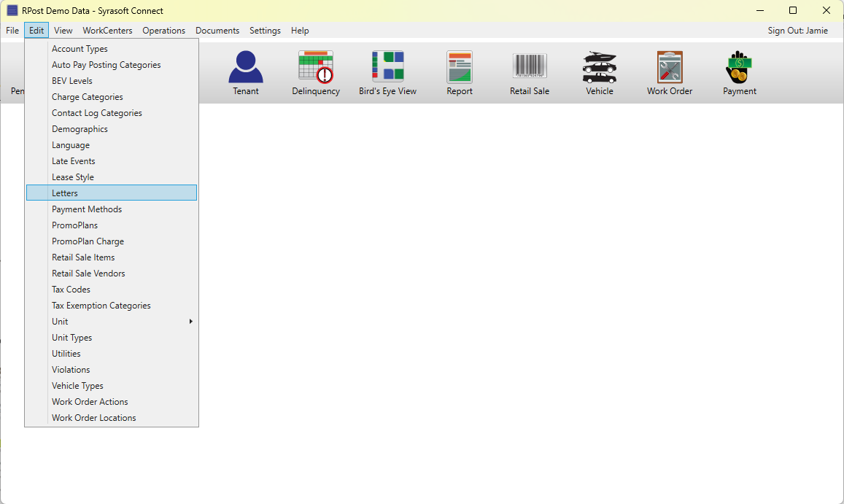The image size is (844, 504).
Task: Choose Tax Exemption Categories
Action: tap(112, 306)
